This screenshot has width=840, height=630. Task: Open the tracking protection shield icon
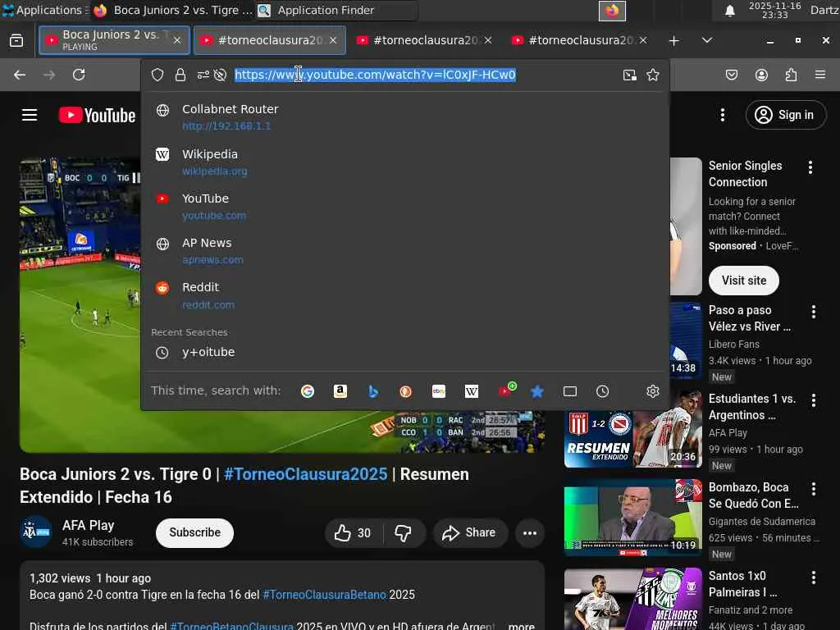tap(157, 75)
